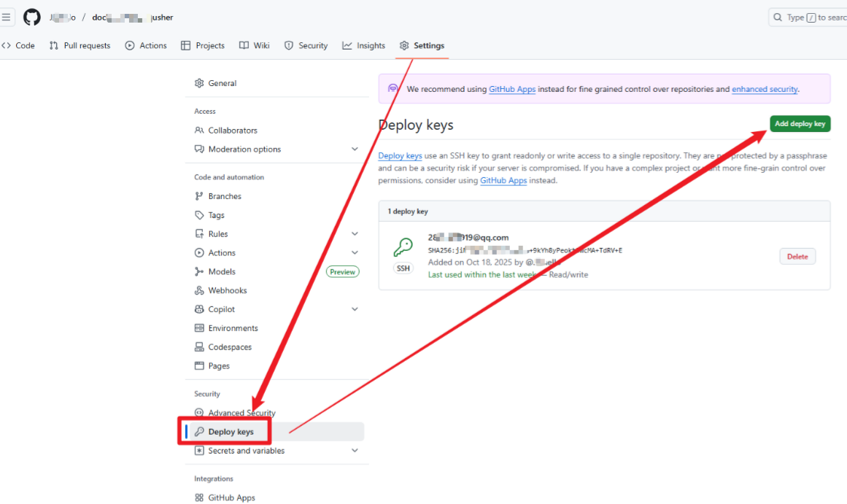The width and height of the screenshot is (847, 504).
Task: Click the Webhooks icon
Action: [199, 290]
